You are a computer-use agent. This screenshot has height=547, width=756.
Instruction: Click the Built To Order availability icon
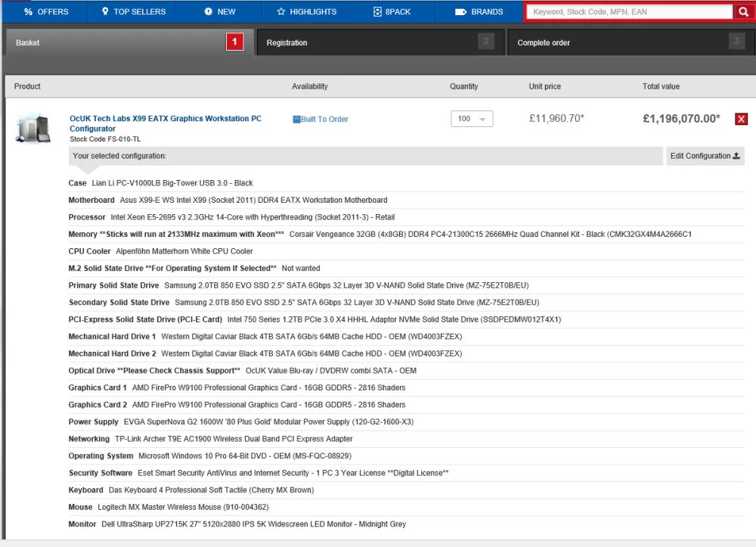pyautogui.click(x=296, y=119)
